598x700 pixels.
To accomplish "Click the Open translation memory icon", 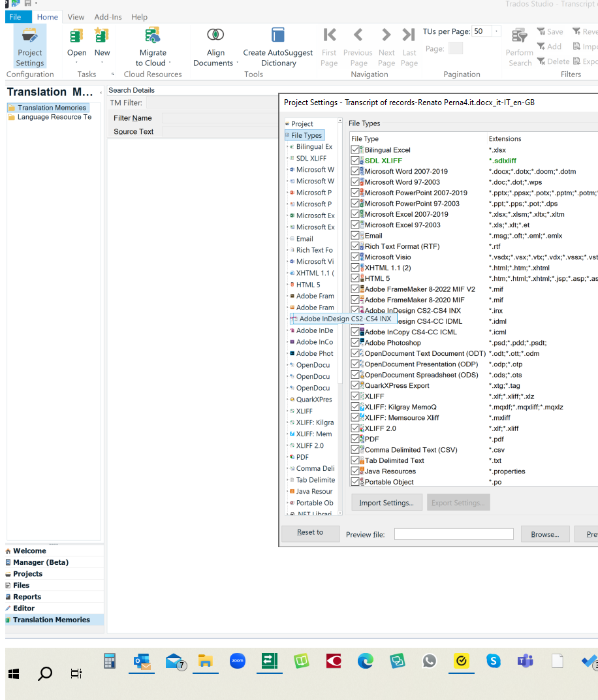I will click(77, 36).
